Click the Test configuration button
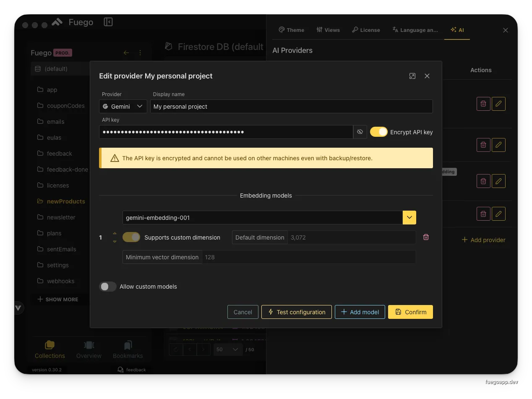The image size is (532, 399). point(296,312)
